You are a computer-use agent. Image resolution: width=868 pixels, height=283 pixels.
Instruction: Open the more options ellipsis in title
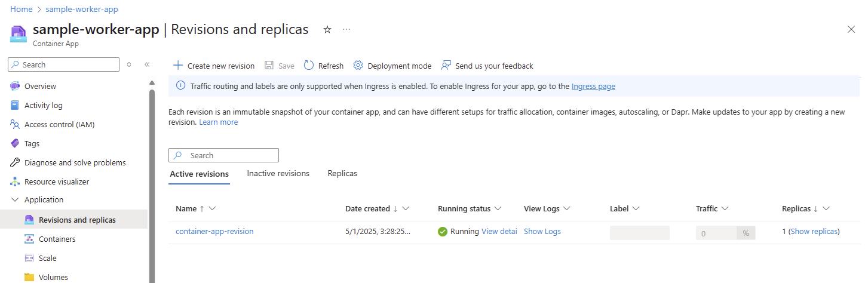pos(346,30)
